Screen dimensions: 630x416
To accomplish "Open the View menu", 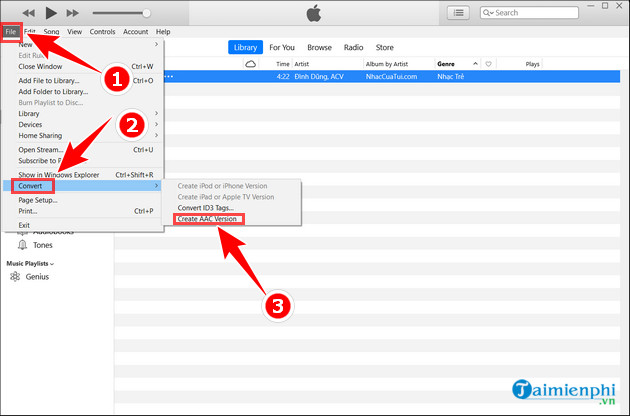I will tap(74, 32).
